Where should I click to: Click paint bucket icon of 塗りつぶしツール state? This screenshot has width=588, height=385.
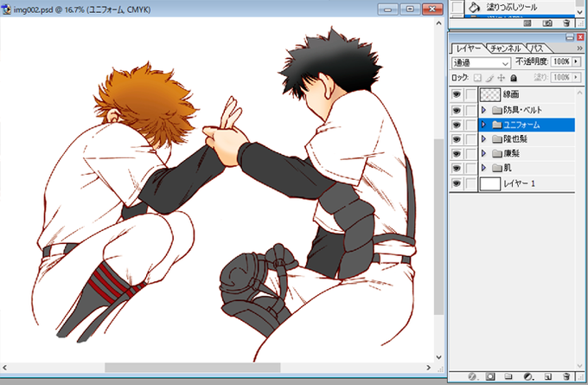475,6
